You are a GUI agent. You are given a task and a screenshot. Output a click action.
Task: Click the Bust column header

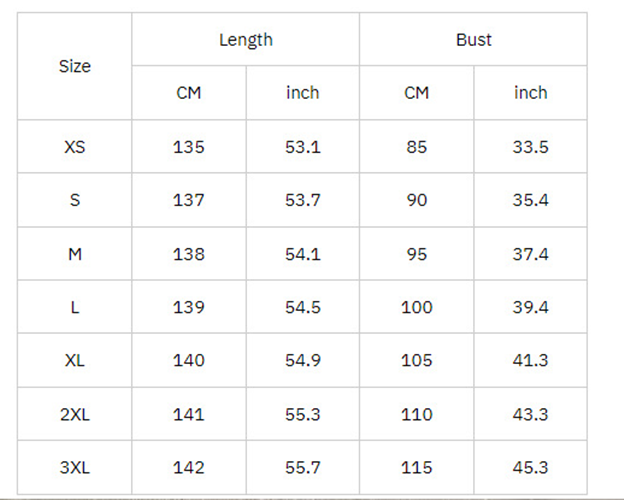(x=474, y=40)
